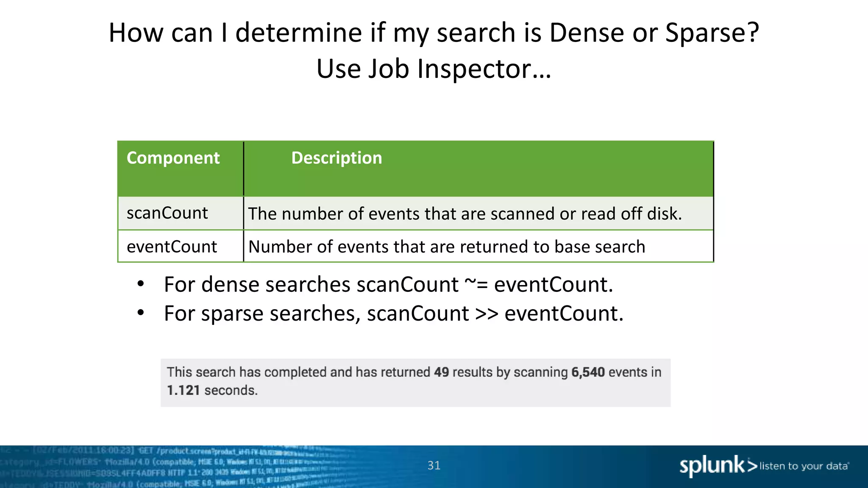Screen dimensions: 868x488
Task: Click the 'For sparse searches' bullet
Action: 394,314
